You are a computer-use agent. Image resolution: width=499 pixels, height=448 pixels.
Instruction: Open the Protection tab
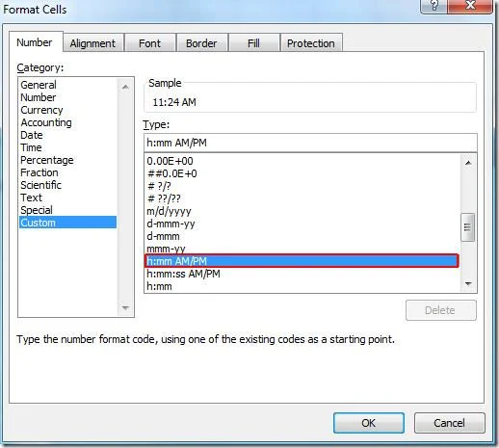pyautogui.click(x=311, y=43)
